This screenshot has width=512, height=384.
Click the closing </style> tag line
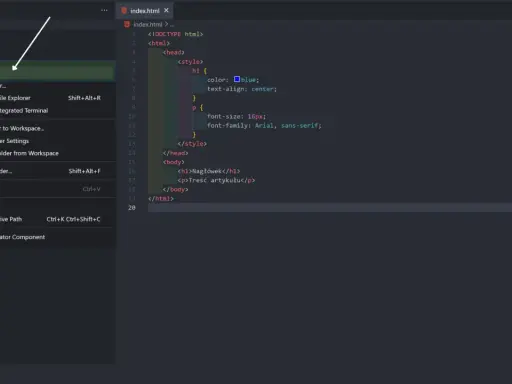click(x=192, y=144)
